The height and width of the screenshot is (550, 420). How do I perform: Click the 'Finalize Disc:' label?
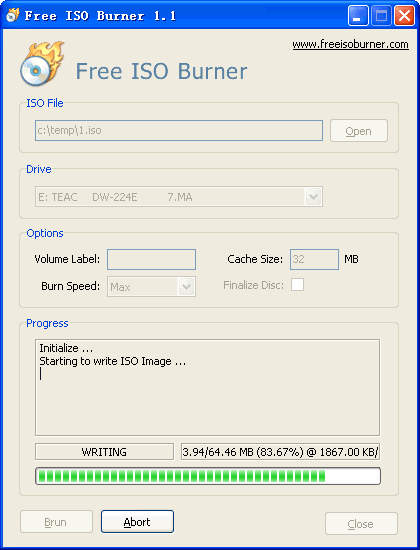pyautogui.click(x=254, y=285)
